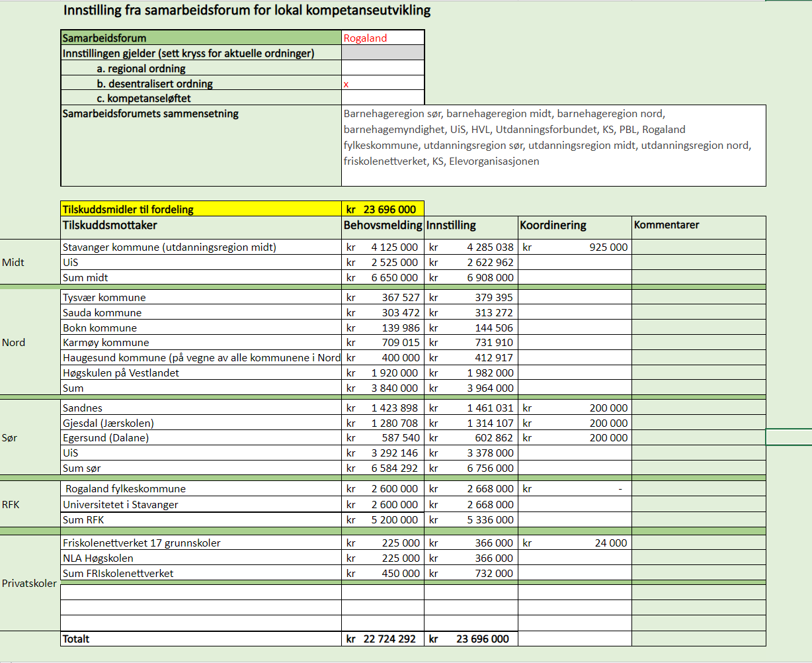The width and height of the screenshot is (812, 663).
Task: Tick the empty cell beside 'c. kompetanseløftet'
Action: coord(382,99)
